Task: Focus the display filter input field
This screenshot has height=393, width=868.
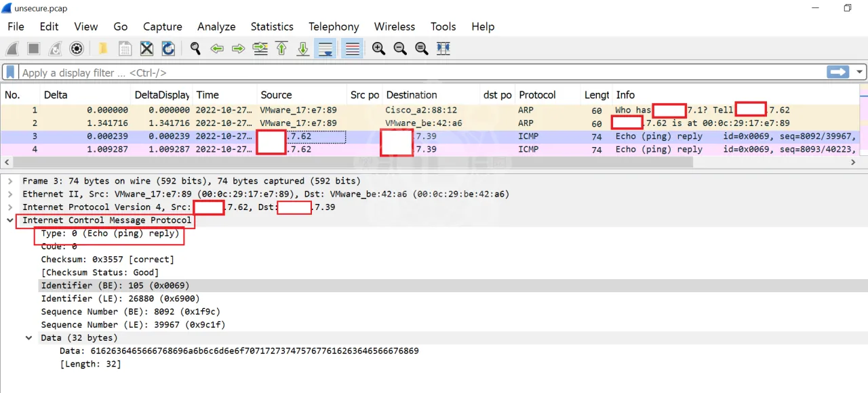Action: [422, 72]
